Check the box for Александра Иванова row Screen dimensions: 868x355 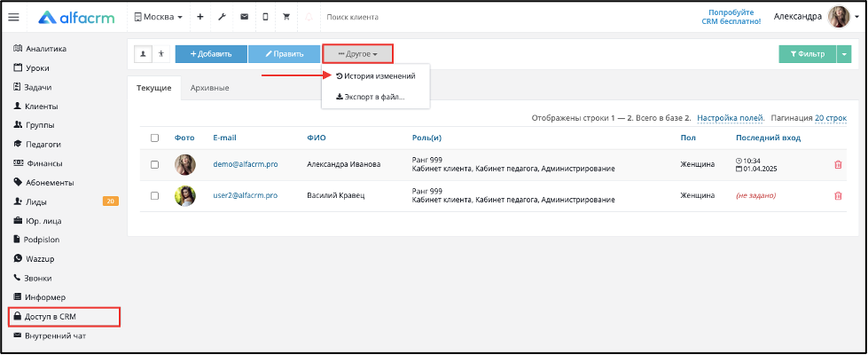[155, 164]
